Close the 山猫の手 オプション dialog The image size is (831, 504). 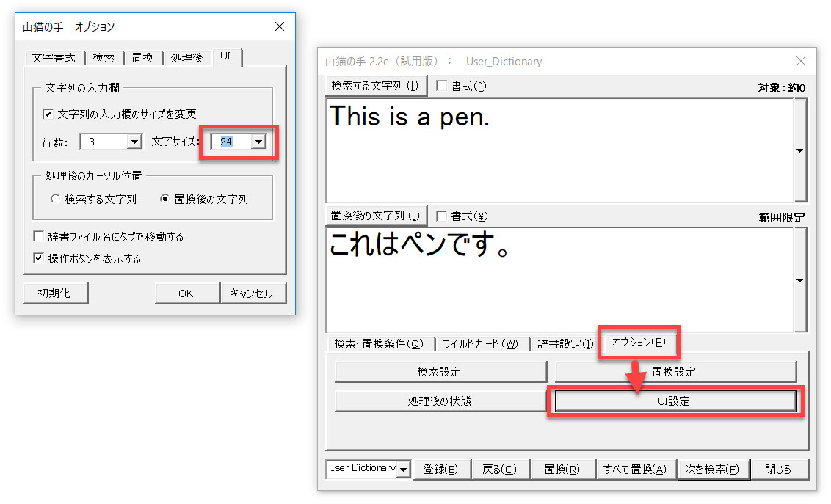279,27
